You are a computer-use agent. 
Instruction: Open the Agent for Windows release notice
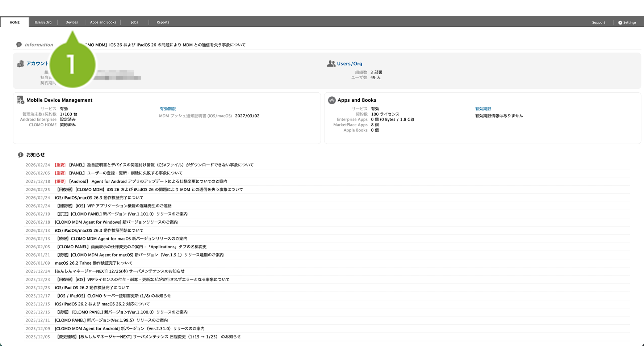coord(116,222)
